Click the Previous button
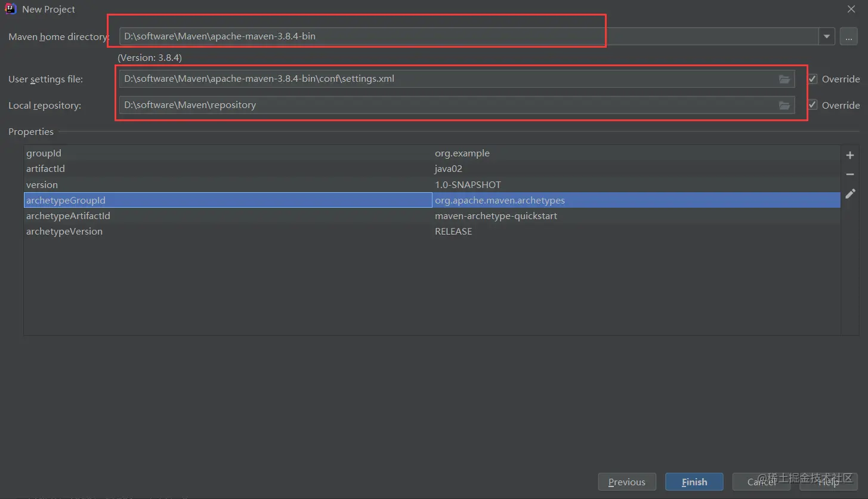Viewport: 868px width, 499px height. [x=627, y=482]
